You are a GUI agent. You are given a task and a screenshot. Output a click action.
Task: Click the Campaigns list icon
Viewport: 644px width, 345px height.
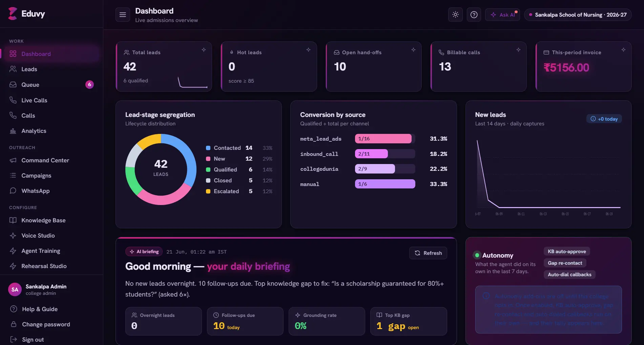tap(13, 176)
